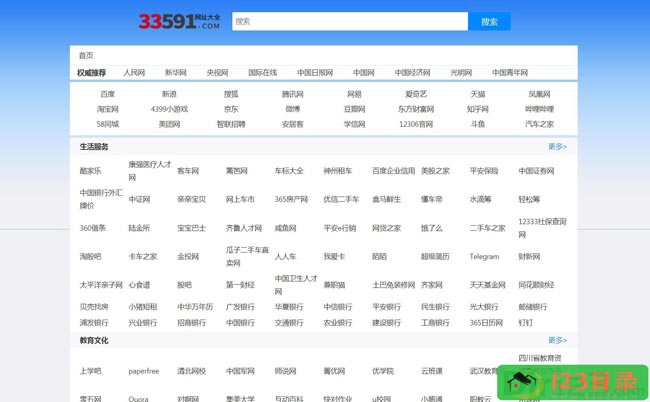The height and width of the screenshot is (402, 650).
Task: Click the blue 搜索 search button
Action: click(x=489, y=22)
